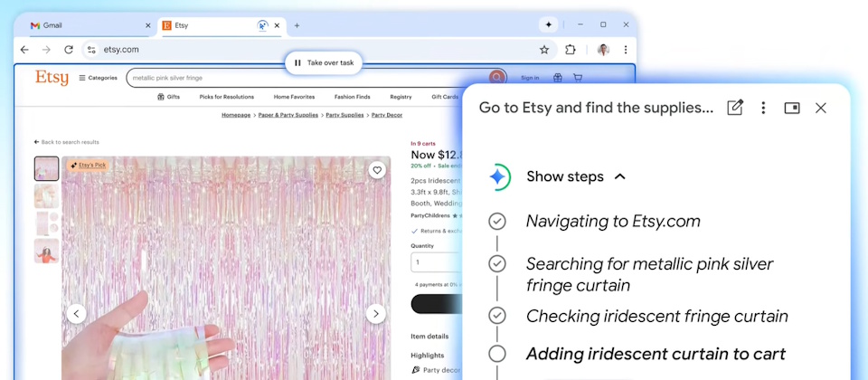Click the Etsy search input field
This screenshot has height=380, width=868.
tap(307, 78)
